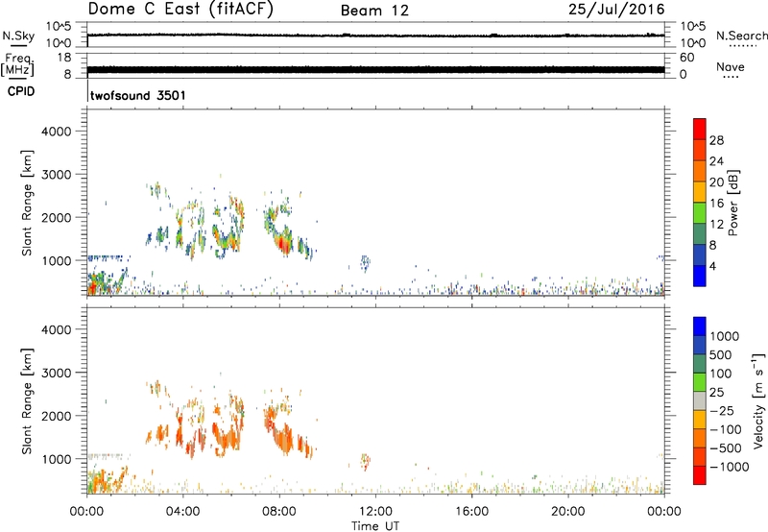Click the red swatch in Power colorbar
The height and width of the screenshot is (532, 768).
point(700,129)
